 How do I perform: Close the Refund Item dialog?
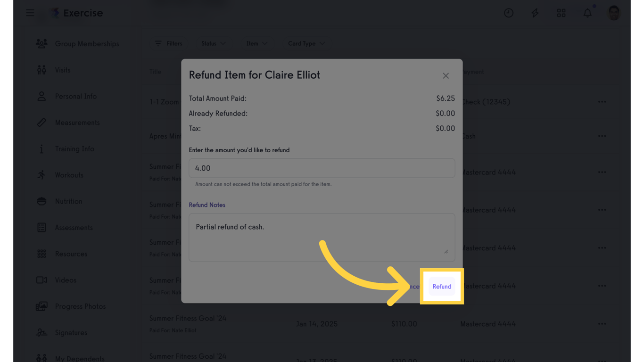point(446,76)
